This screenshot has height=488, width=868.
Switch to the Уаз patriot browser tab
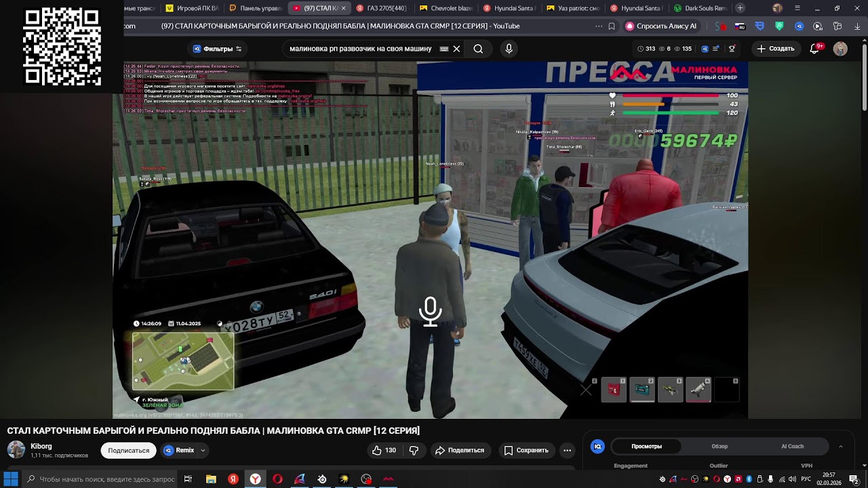point(574,8)
